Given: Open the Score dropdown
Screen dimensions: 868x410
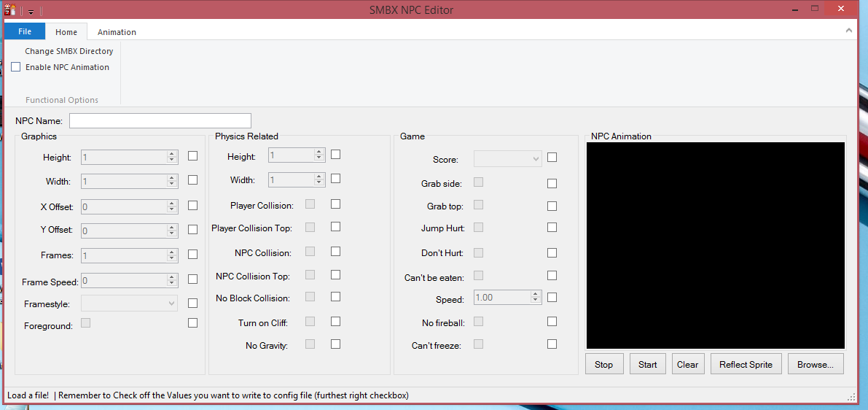Looking at the screenshot, I should 508,159.
